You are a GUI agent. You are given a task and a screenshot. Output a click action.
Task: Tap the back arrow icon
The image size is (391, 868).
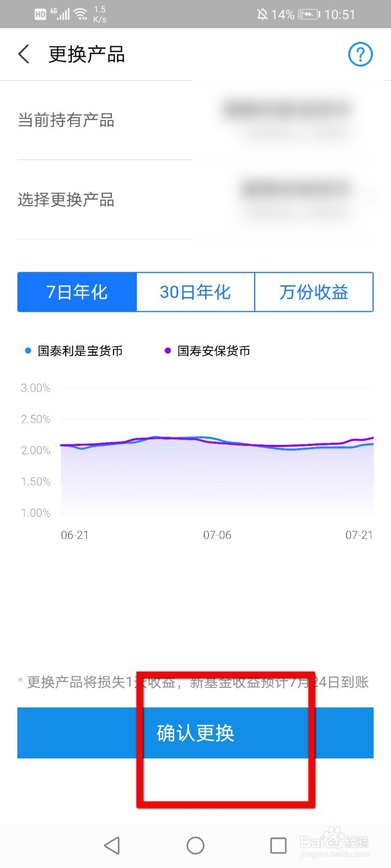24,54
